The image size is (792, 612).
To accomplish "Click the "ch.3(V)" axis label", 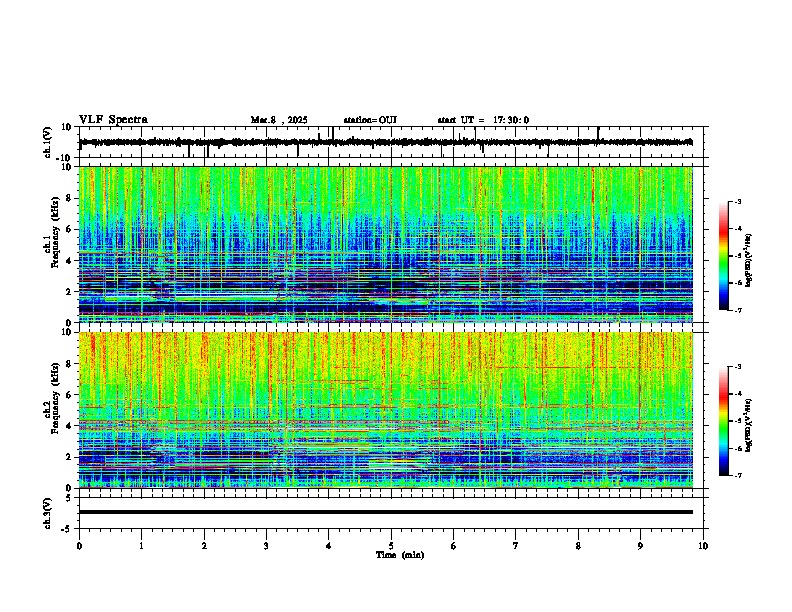I will [x=48, y=513].
